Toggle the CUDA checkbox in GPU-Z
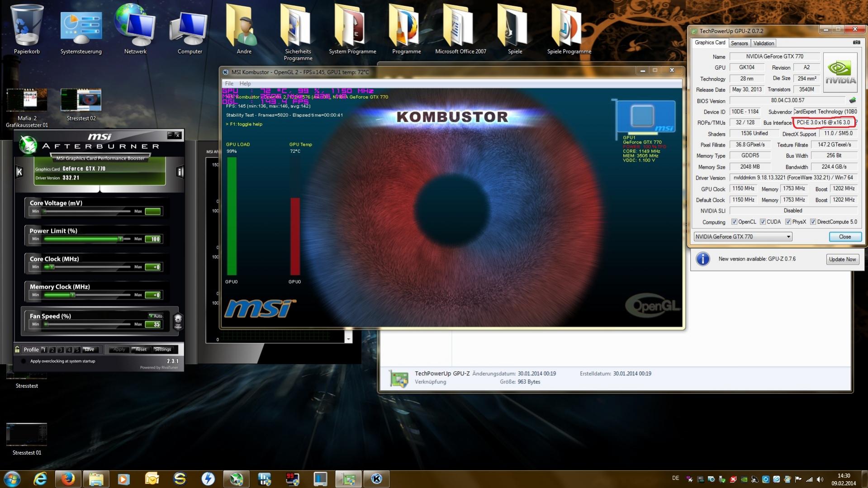868x488 pixels. coord(763,222)
